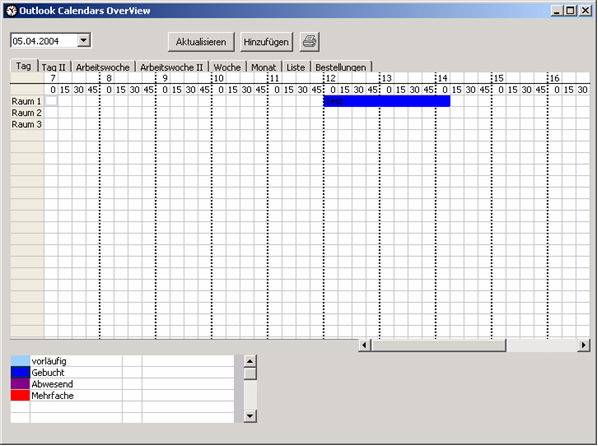Click the horizontal scrollbar thumb
This screenshot has width=598, height=446.
(x=439, y=345)
